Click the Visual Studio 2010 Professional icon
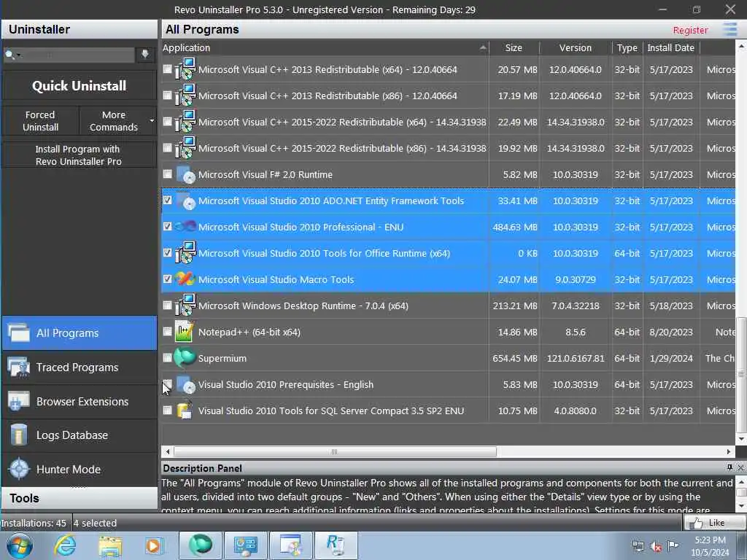747x560 pixels. (185, 227)
